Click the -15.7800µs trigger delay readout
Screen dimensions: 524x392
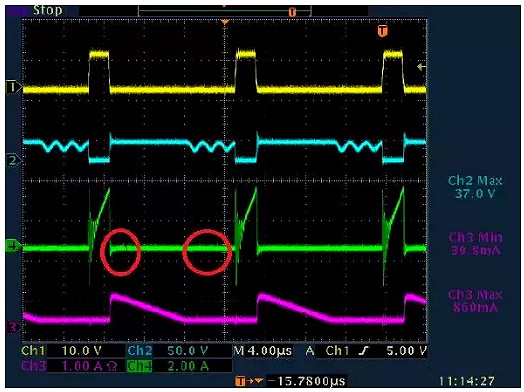[306, 381]
